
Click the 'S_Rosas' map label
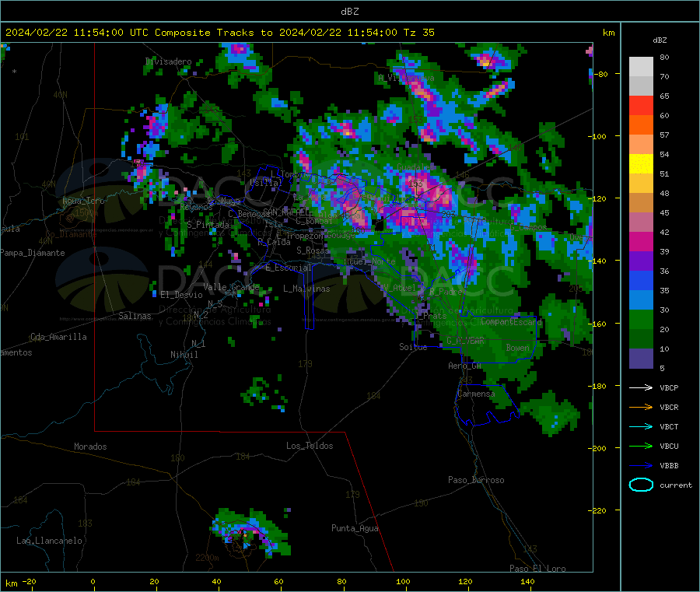(x=313, y=251)
